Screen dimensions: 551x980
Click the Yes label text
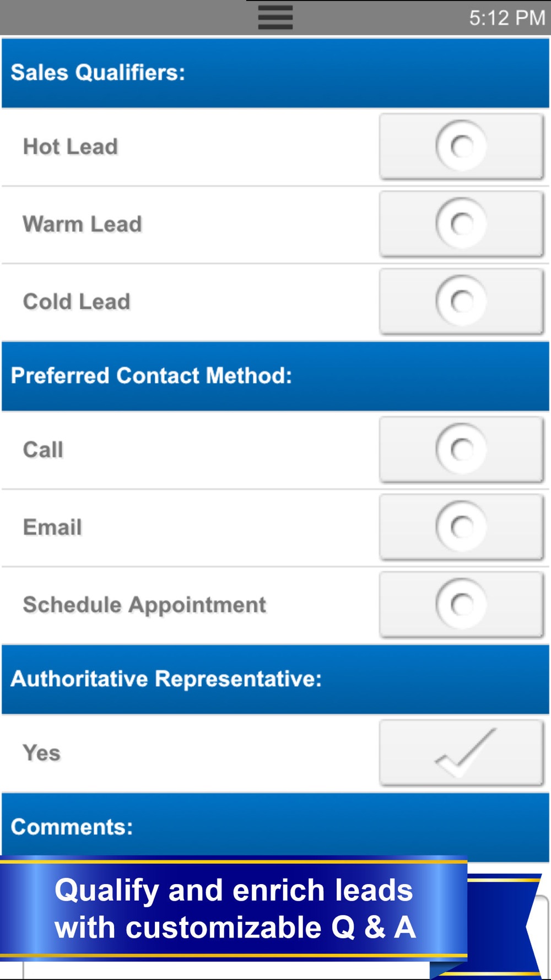41,753
